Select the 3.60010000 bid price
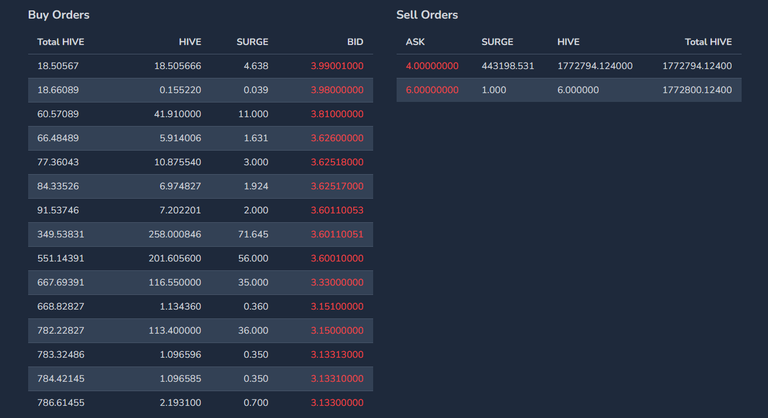The width and height of the screenshot is (768, 418). (x=337, y=258)
